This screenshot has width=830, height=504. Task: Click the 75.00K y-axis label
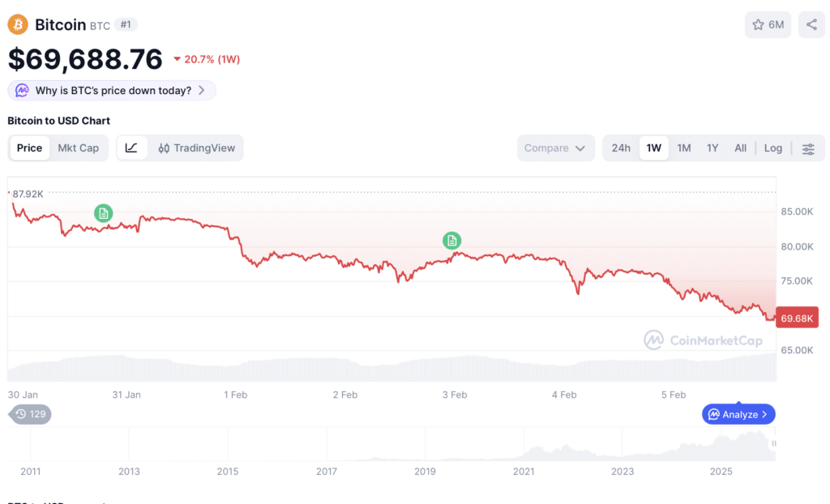797,281
